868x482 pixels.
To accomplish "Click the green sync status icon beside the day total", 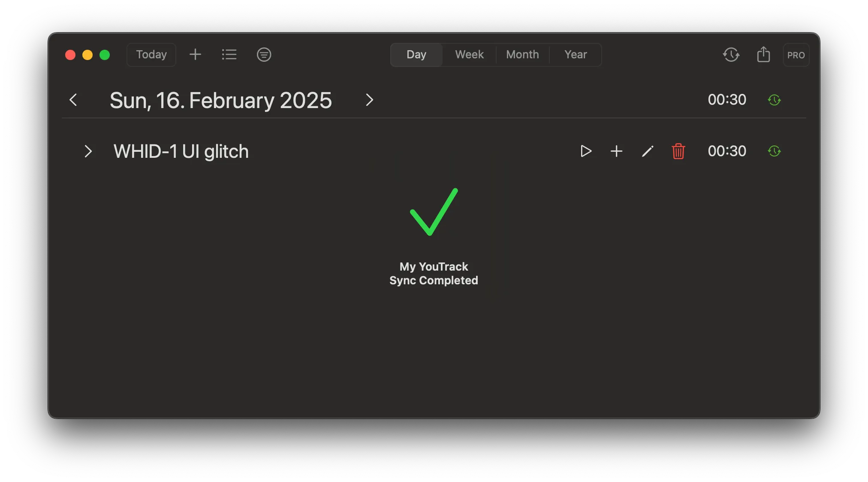I will [774, 100].
